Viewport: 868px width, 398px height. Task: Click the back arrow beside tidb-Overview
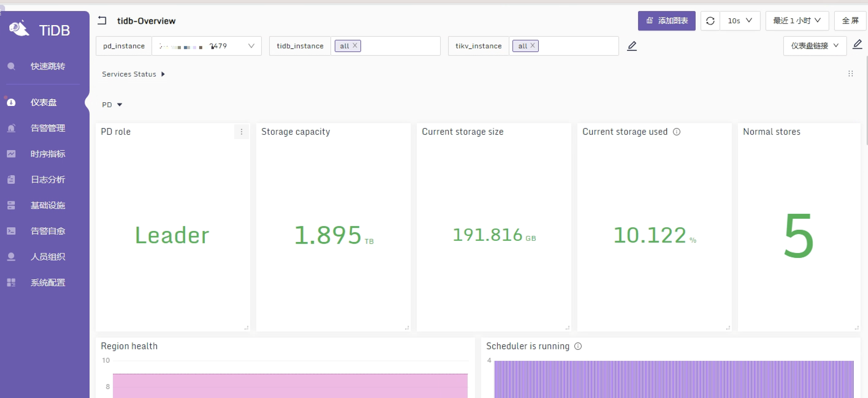click(102, 21)
